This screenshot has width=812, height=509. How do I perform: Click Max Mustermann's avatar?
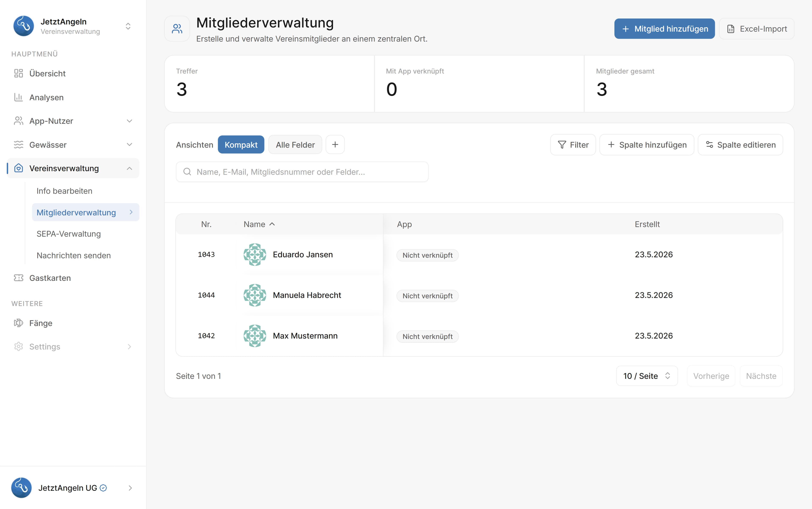tap(255, 336)
